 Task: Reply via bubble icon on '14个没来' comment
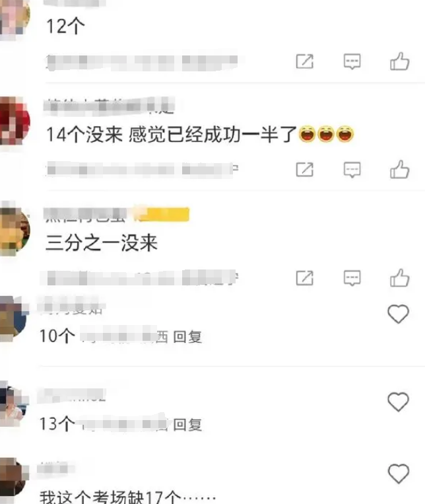pyautogui.click(x=352, y=170)
